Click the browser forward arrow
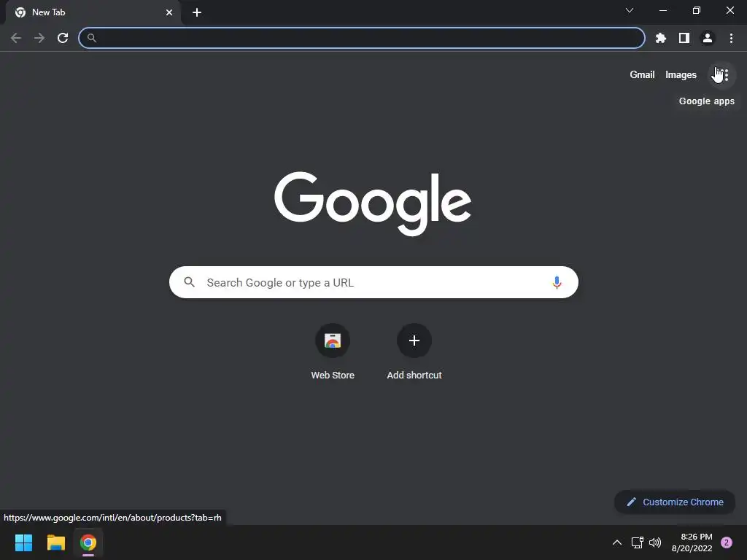Viewport: 747px width, 560px height. [39, 38]
